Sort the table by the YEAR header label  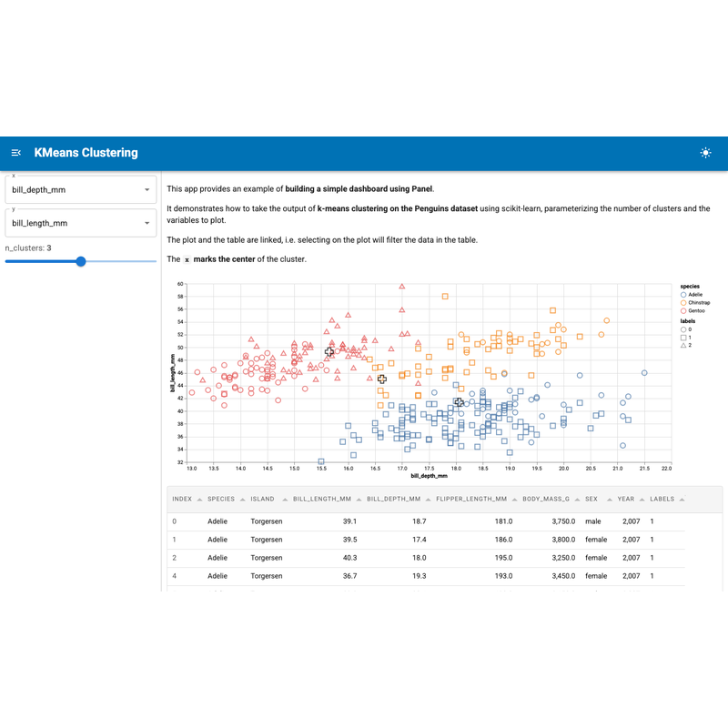(626, 499)
